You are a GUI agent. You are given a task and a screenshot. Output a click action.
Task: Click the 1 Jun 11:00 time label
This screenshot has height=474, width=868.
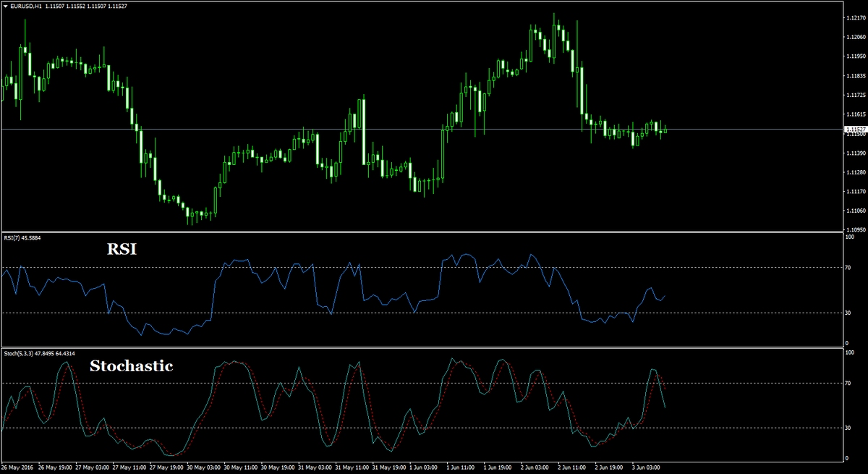460,468
